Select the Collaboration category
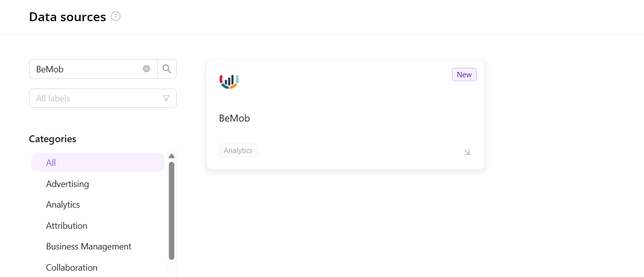Screen dimensions: 644x277 [72, 268]
